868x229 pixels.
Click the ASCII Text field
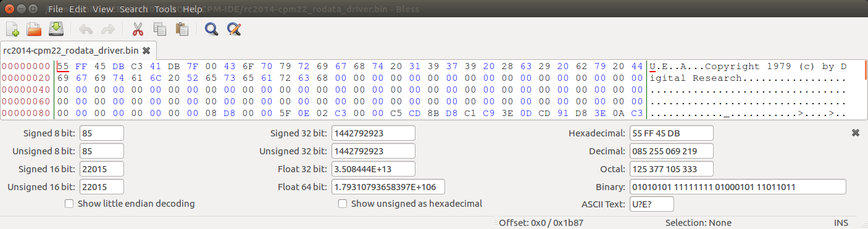coord(652,204)
